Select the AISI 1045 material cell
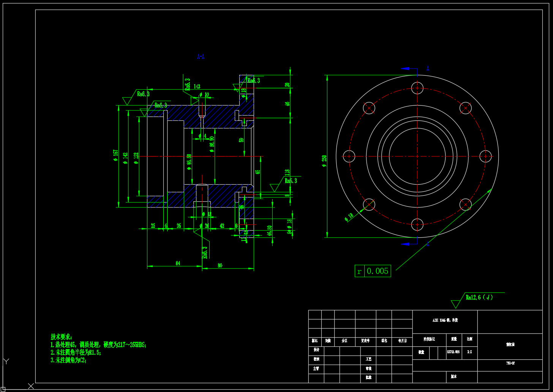The image size is (553, 392). click(445, 321)
